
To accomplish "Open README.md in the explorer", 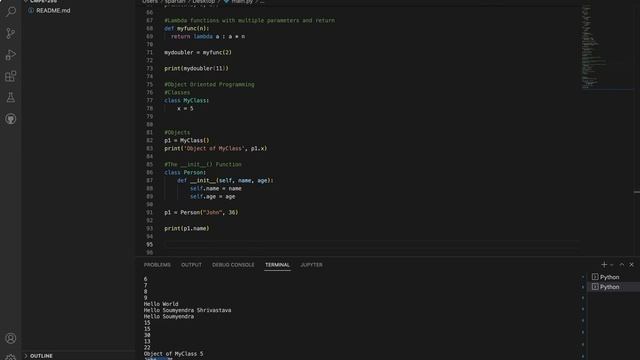I will [53, 11].
